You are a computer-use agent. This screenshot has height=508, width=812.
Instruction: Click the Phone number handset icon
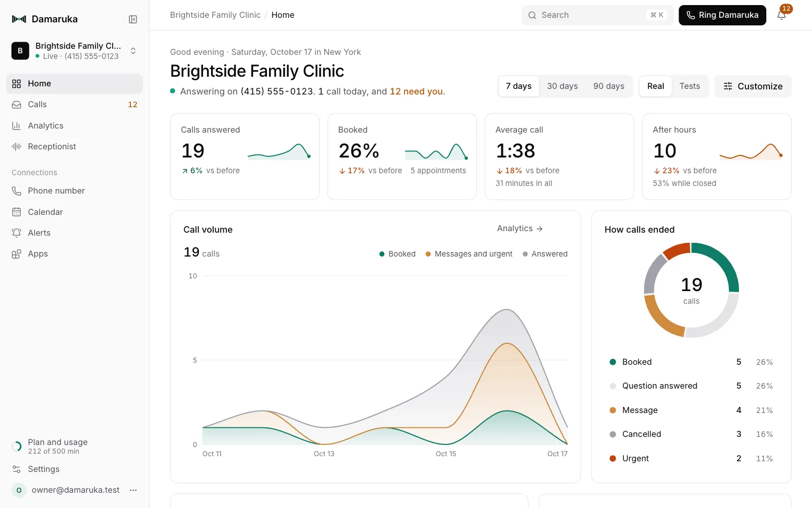(x=16, y=191)
